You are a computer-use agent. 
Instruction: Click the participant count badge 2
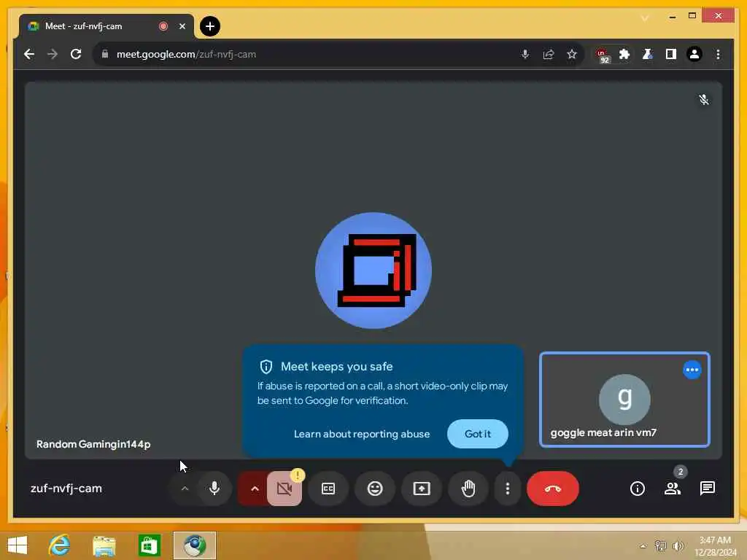point(681,472)
